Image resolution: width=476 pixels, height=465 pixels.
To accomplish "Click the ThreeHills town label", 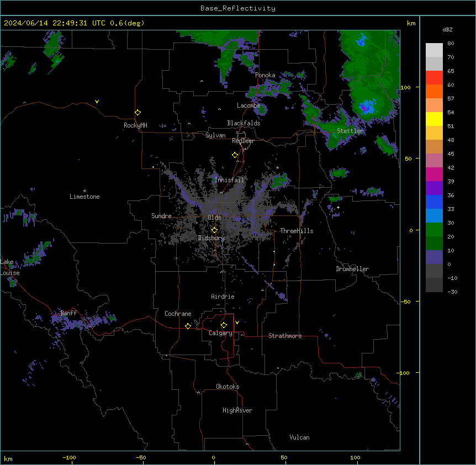I will pos(297,231).
